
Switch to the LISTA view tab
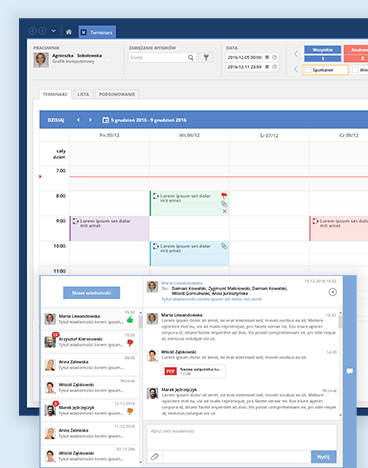pyautogui.click(x=83, y=94)
